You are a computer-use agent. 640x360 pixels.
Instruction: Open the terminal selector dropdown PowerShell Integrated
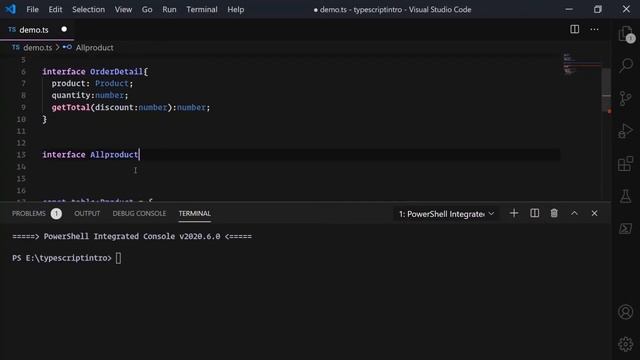click(x=446, y=214)
